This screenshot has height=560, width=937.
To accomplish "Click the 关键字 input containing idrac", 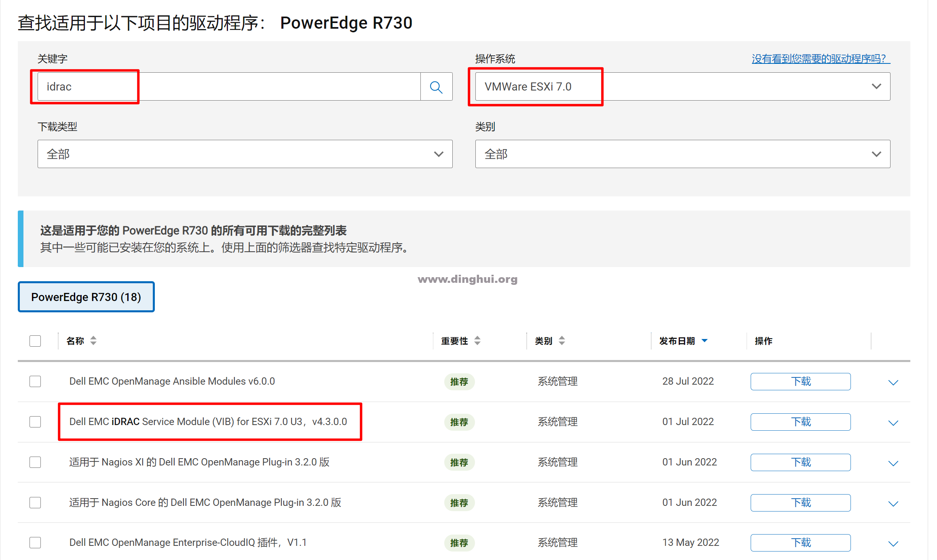I will tap(229, 86).
